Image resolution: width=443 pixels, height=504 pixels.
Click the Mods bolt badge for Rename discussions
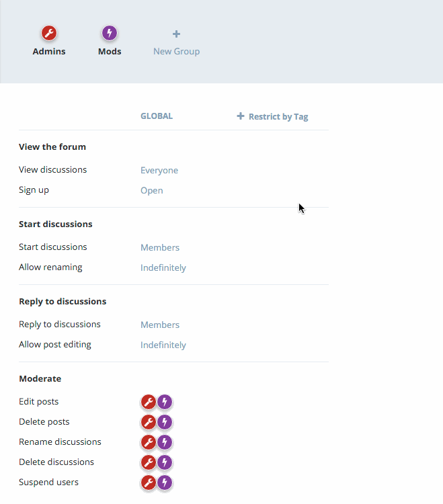[164, 442]
